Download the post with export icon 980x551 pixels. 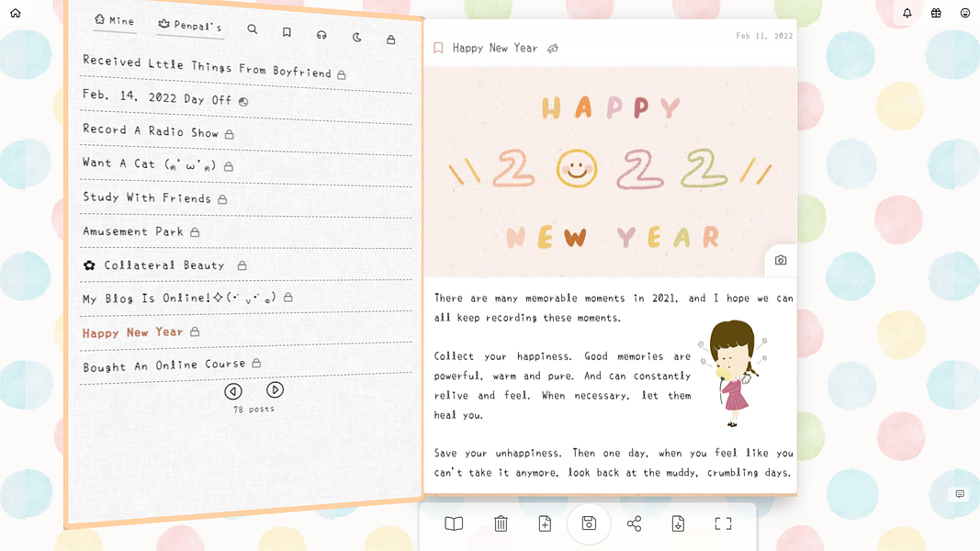click(678, 523)
